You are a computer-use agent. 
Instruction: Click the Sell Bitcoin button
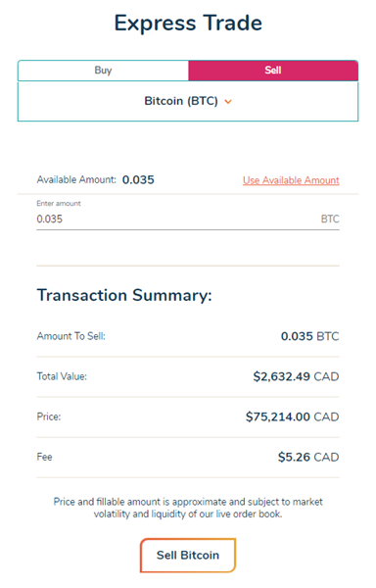(188, 555)
